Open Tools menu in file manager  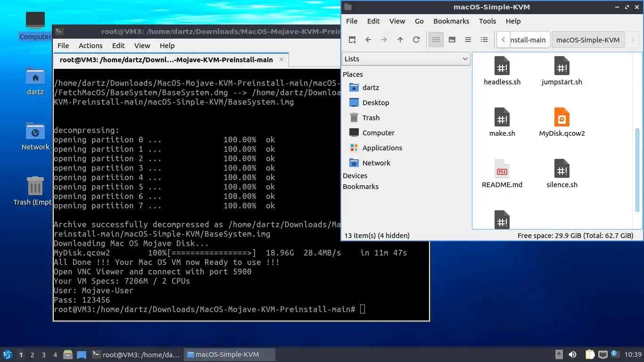pos(487,21)
